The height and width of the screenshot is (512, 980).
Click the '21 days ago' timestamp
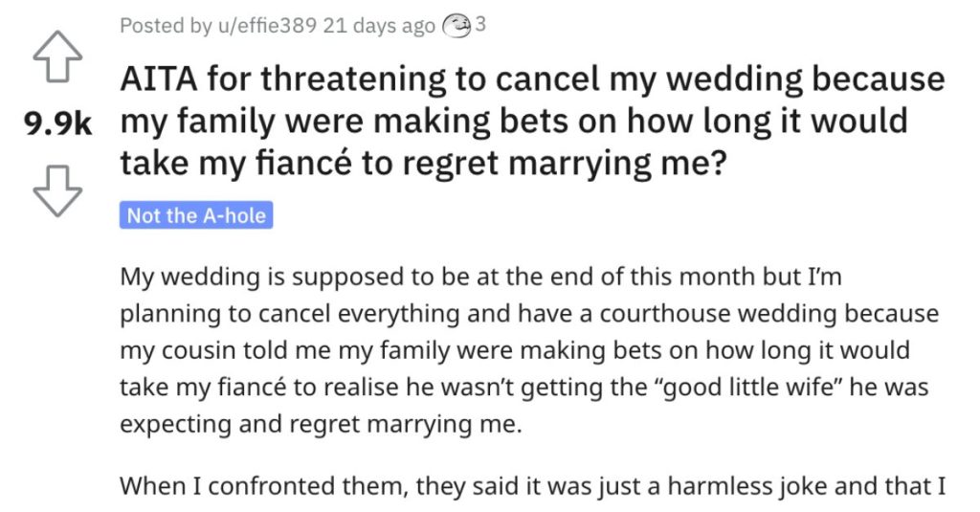[x=379, y=26]
